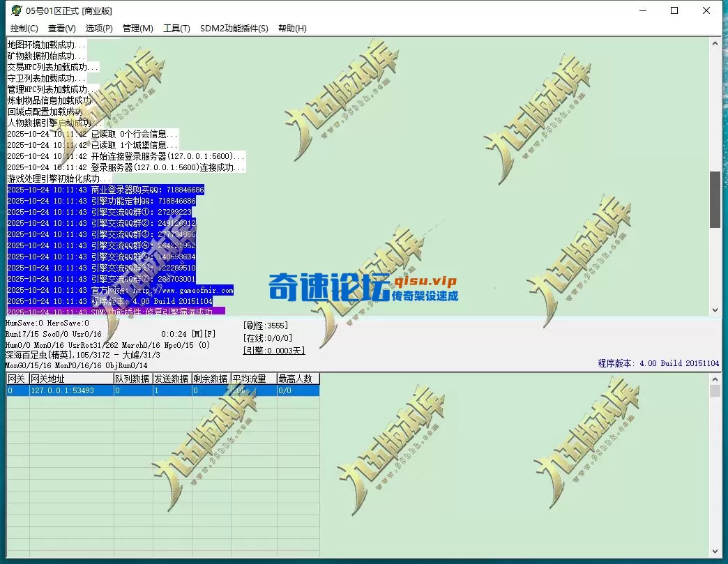The height and width of the screenshot is (564, 728).
Task: Select the 发送数据 cell showing 1
Action: coord(172,390)
